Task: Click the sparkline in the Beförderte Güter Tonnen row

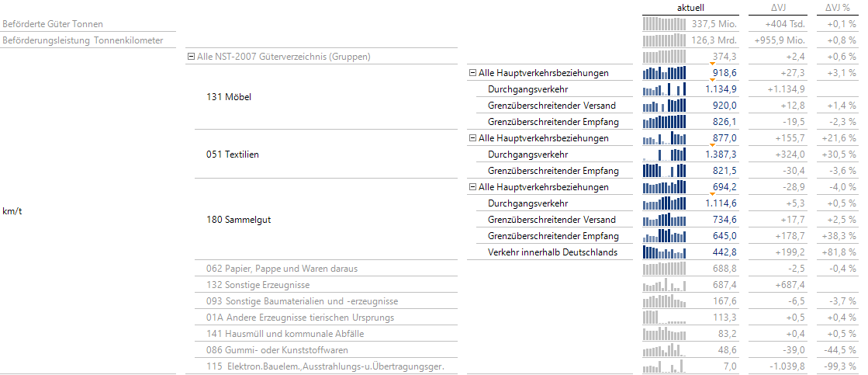Action: point(665,24)
